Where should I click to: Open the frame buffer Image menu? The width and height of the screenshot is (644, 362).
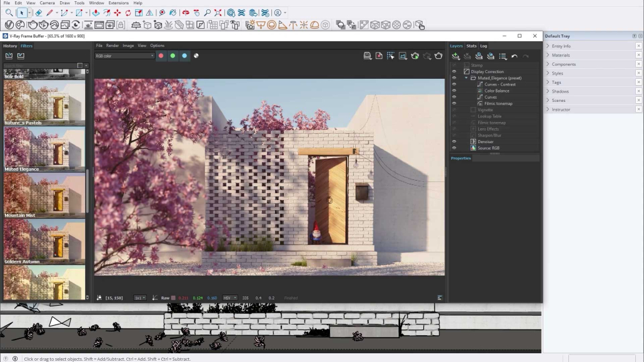coord(128,46)
